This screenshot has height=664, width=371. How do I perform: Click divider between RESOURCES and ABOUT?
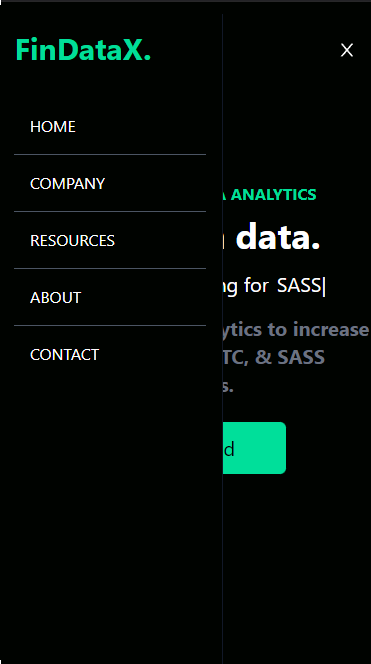click(110, 268)
